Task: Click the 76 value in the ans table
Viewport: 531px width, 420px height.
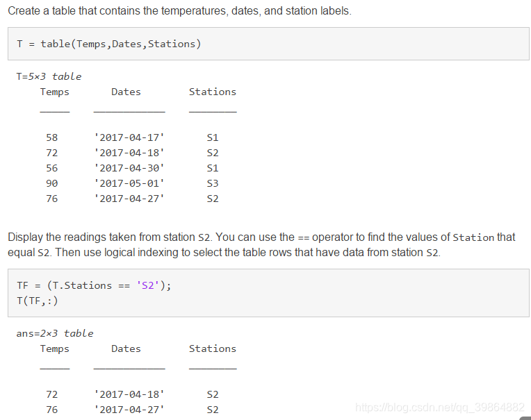Action: click(x=52, y=410)
